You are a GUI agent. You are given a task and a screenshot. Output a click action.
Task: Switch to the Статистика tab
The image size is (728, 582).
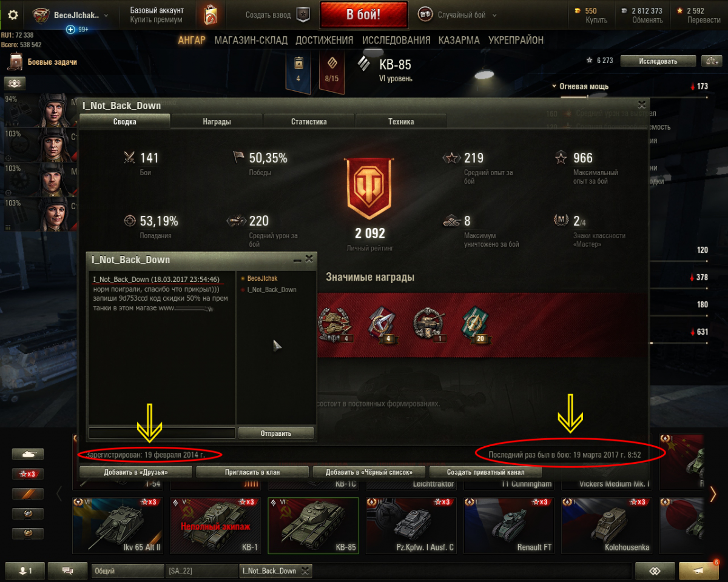coord(309,121)
